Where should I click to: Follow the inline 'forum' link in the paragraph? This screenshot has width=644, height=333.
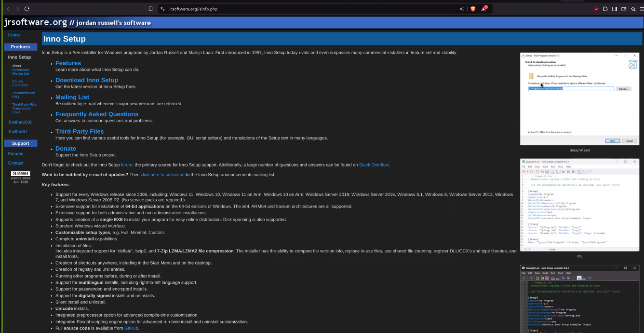point(127,165)
